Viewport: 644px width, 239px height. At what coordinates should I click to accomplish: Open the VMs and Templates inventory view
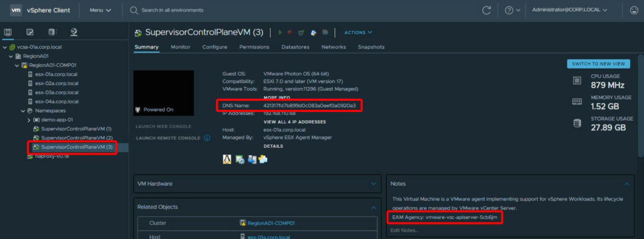click(x=30, y=32)
